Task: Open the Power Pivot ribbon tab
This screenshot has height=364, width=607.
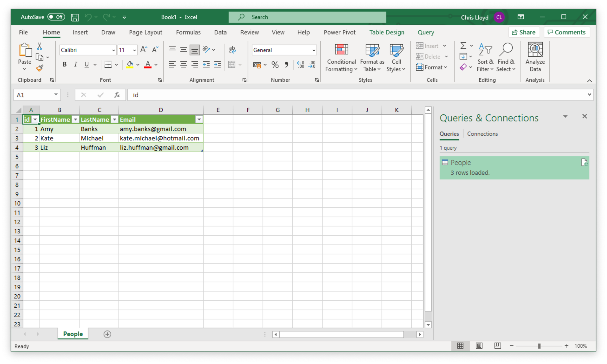Action: pyautogui.click(x=339, y=33)
